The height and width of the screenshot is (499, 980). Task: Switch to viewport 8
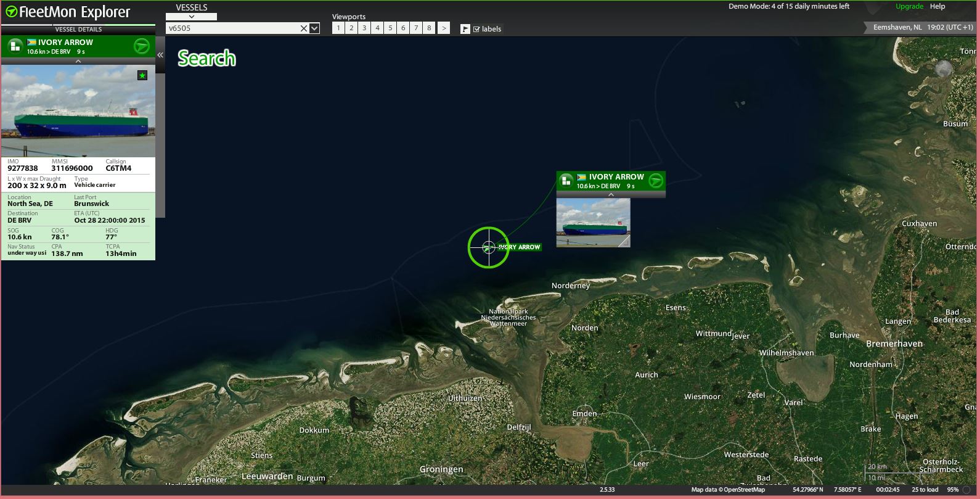[x=429, y=28]
